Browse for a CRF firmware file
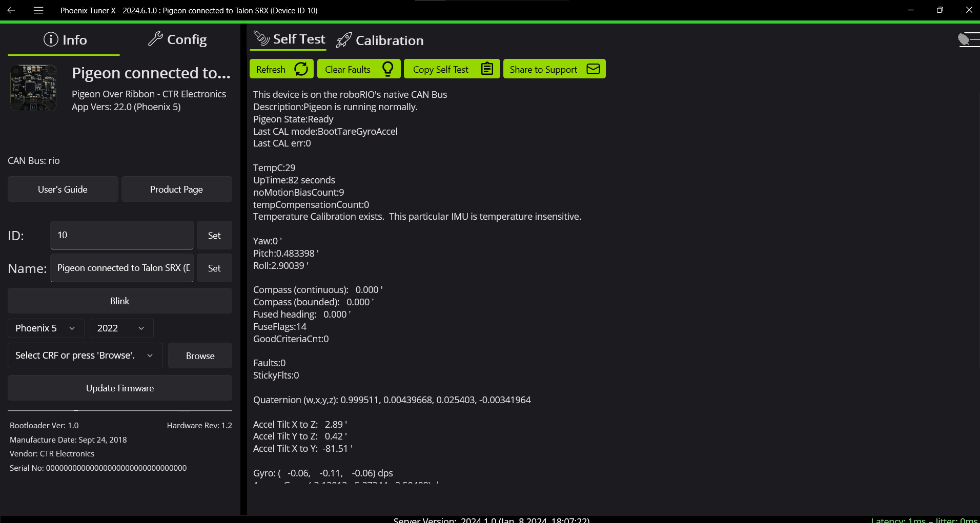This screenshot has width=980, height=523. [200, 355]
